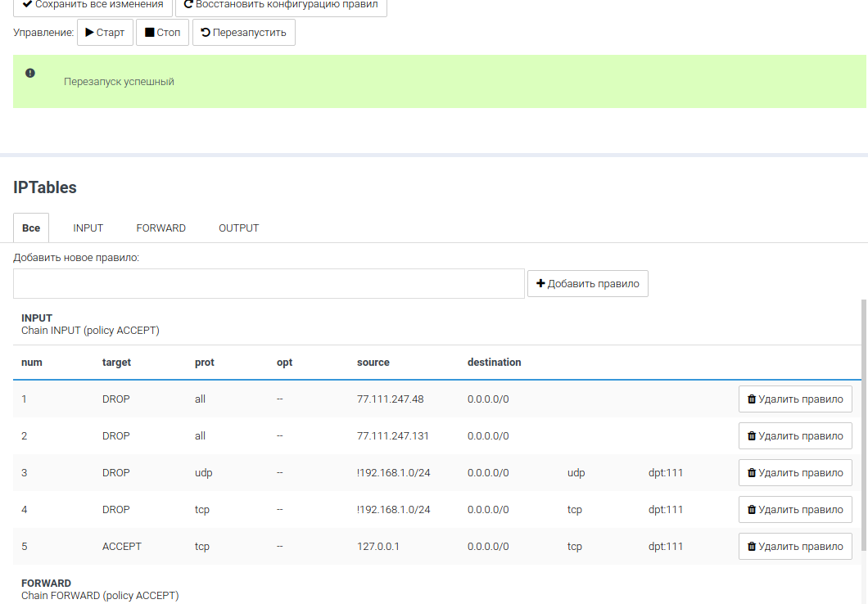Open the FORWARD tab

160,228
